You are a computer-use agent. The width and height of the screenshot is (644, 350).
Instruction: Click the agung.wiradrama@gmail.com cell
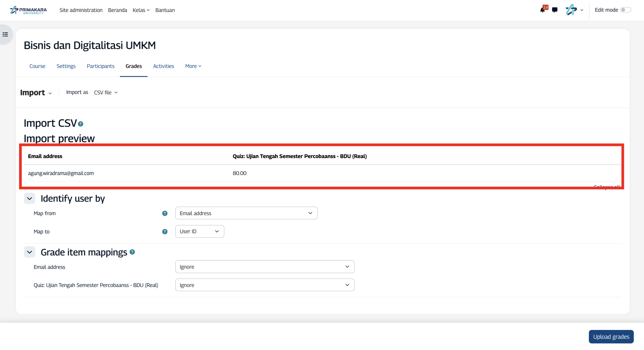coord(61,173)
